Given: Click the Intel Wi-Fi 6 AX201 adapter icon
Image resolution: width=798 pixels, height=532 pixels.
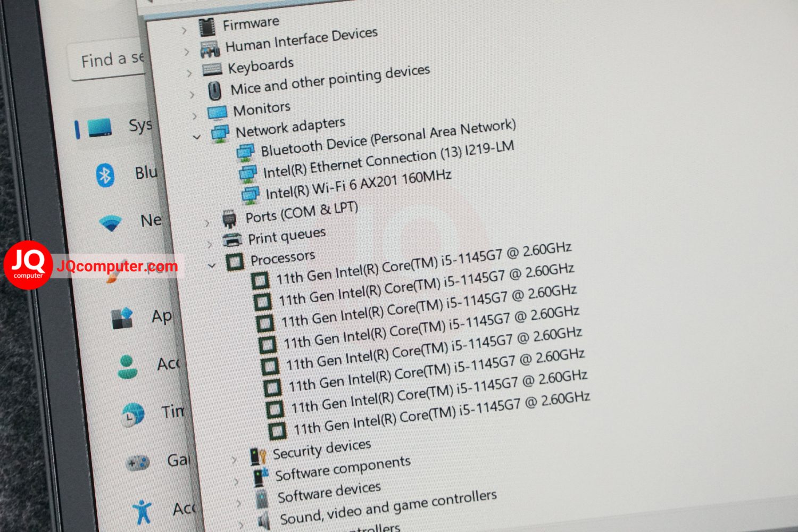Looking at the screenshot, I should click(251, 195).
